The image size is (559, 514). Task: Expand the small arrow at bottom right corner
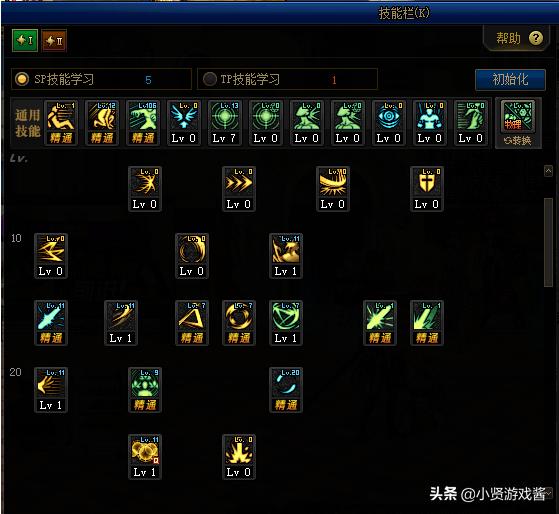click(x=548, y=493)
